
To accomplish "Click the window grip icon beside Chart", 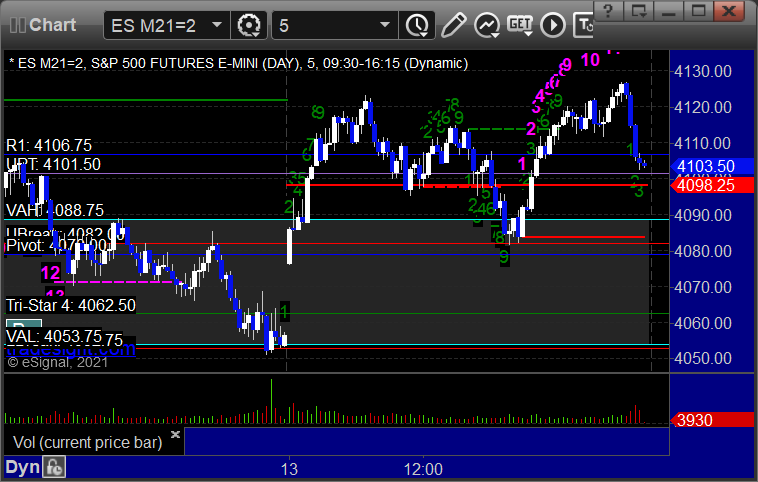I will coord(17,25).
